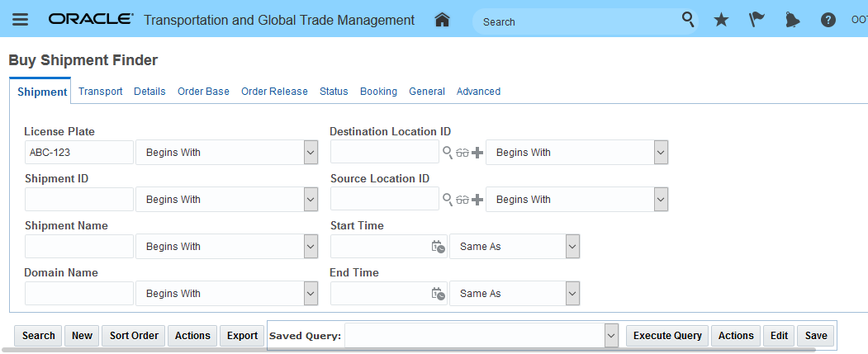This screenshot has height=354, width=868.
Task: Open the Saved Query dropdown
Action: pyautogui.click(x=611, y=336)
